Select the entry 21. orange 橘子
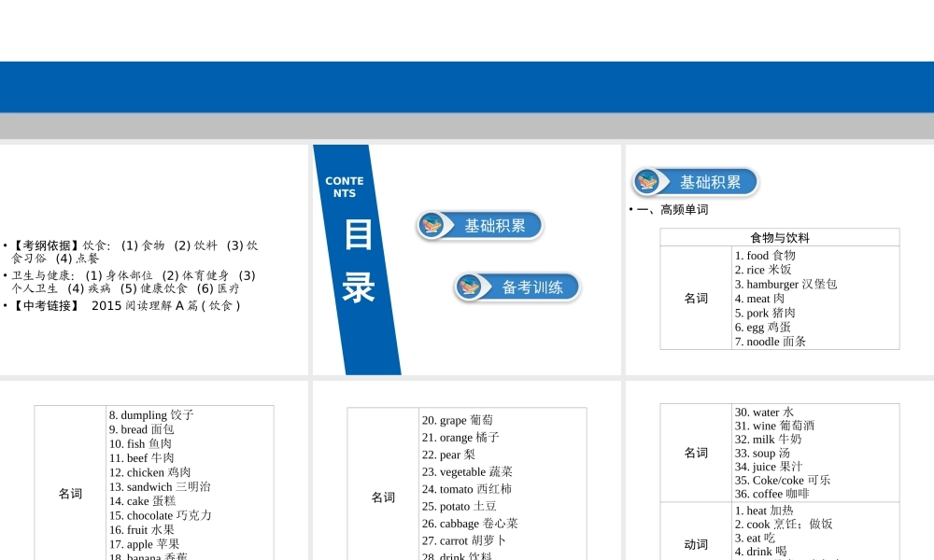Viewport: 934px width, 560px height. point(460,438)
